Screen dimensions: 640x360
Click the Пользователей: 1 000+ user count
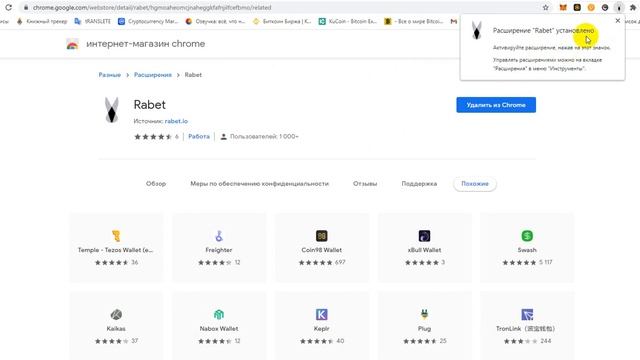coord(260,136)
